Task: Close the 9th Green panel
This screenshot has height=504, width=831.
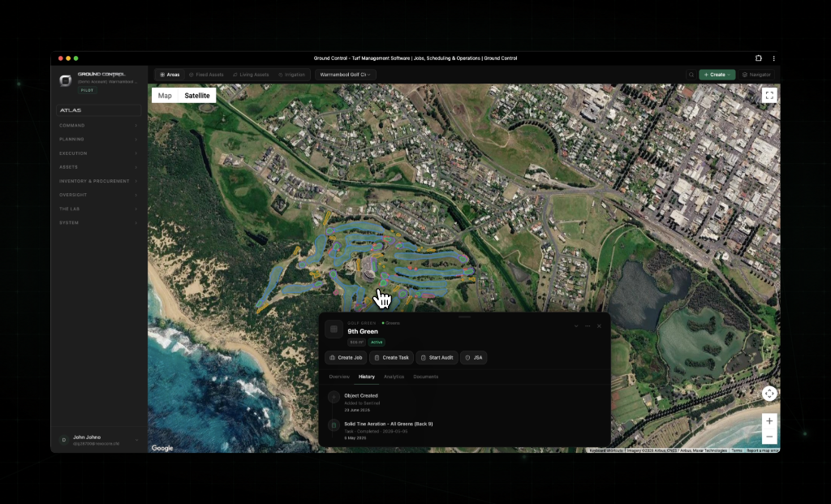Action: tap(600, 326)
